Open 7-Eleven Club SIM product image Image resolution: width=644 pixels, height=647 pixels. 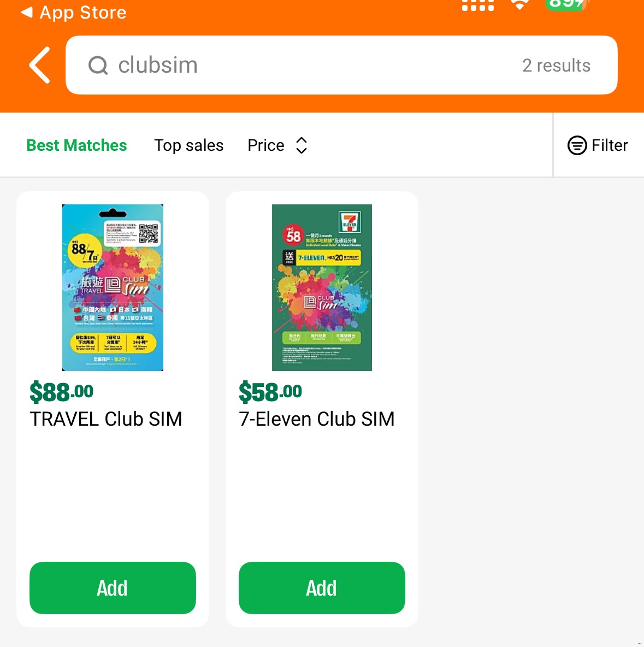[x=322, y=287]
